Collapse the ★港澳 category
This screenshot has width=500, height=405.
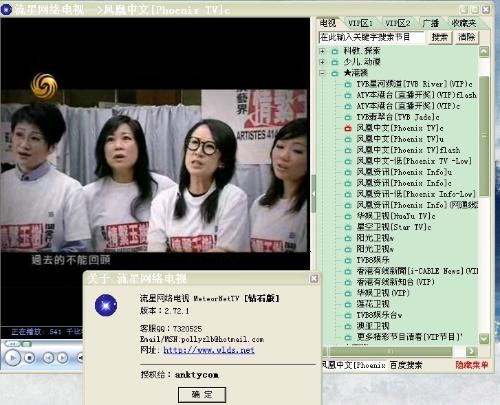pos(322,73)
